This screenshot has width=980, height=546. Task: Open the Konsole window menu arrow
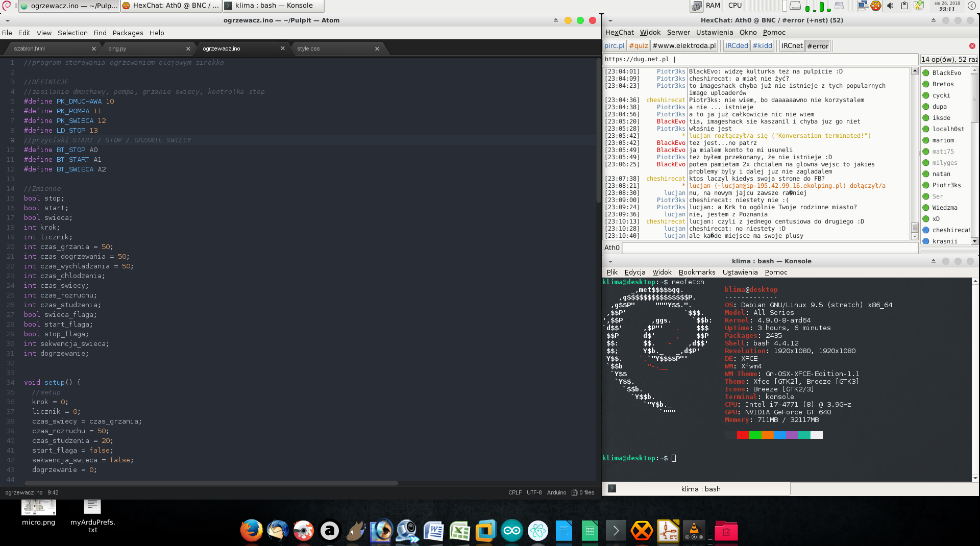coord(610,261)
